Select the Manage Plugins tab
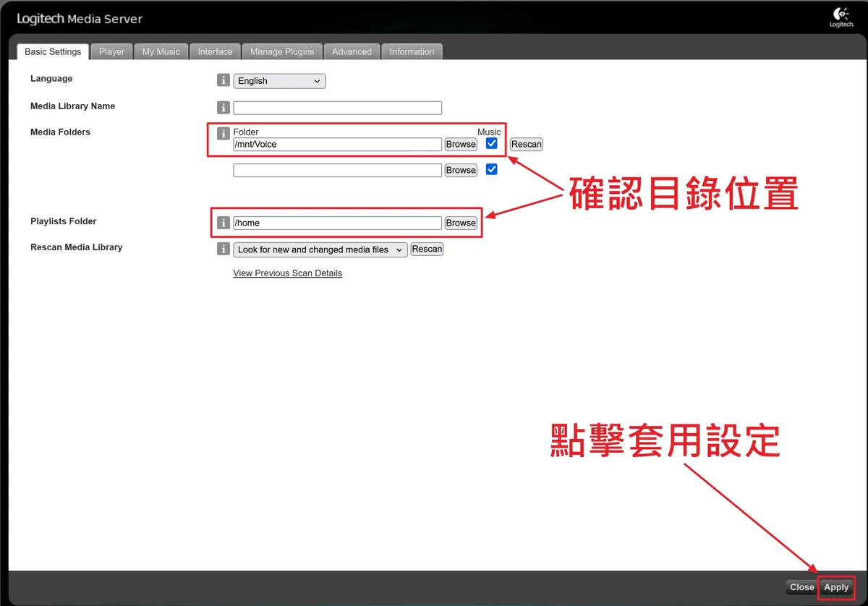The width and height of the screenshot is (868, 606). pos(282,51)
